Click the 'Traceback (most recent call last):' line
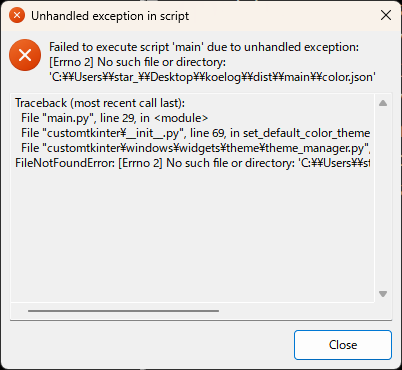Viewport: 402px width, 370px height. point(100,103)
